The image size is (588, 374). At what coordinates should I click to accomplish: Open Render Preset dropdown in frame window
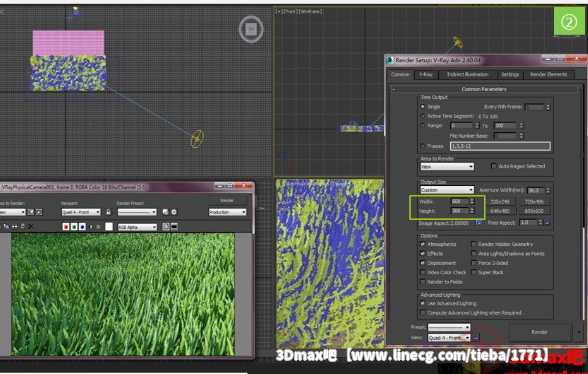137,212
